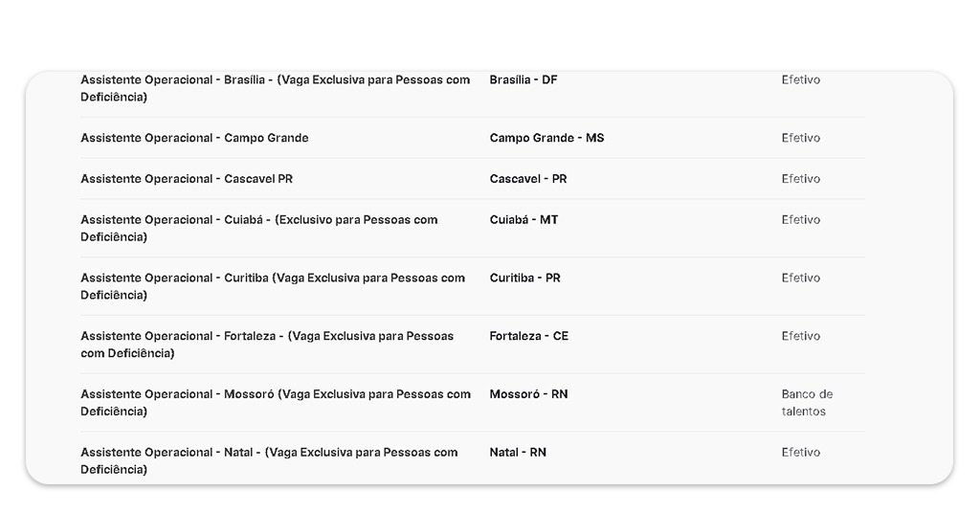Image resolution: width=980 pixels, height=513 pixels.
Task: Click Efetivo in the Natal row
Action: (x=800, y=453)
